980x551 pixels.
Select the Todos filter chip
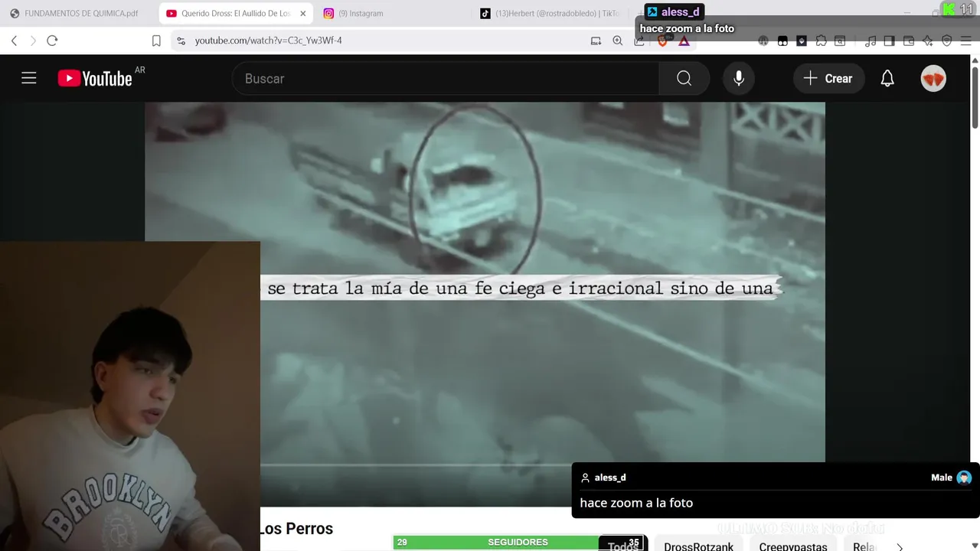click(x=622, y=546)
